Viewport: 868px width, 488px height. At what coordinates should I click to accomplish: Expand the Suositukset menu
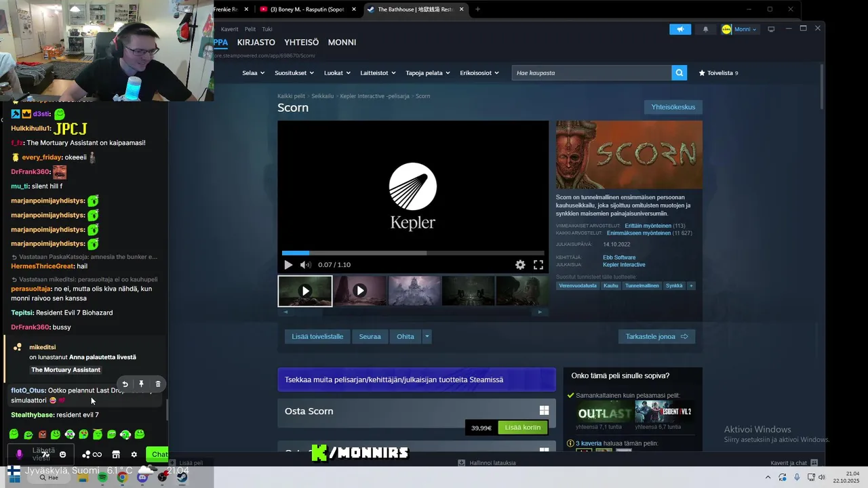click(x=294, y=73)
